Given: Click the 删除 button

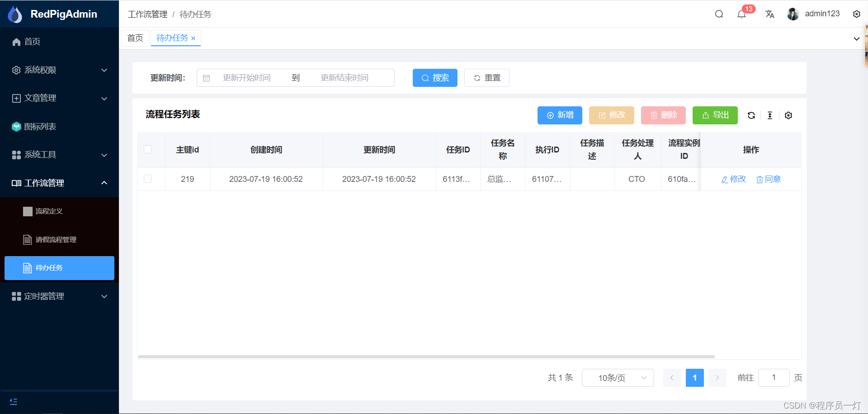Looking at the screenshot, I should point(663,115).
